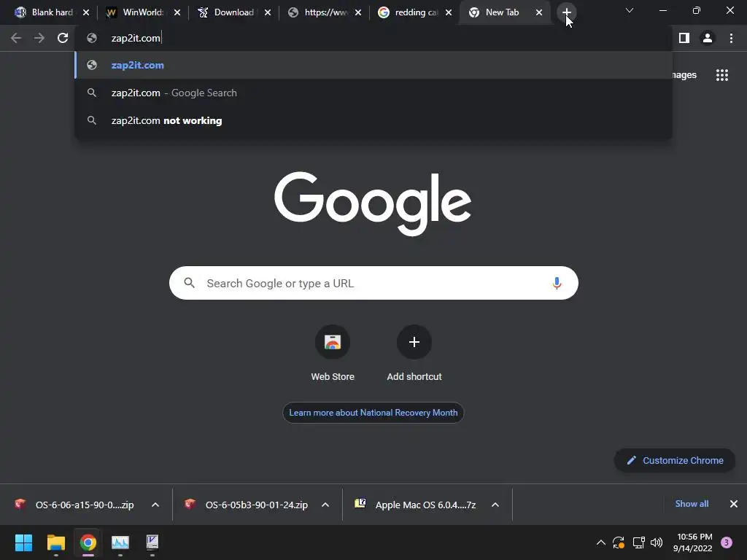Open downloaded OS-6-05b3-90-01-24.zip file
The width and height of the screenshot is (747, 560).
tap(247, 505)
